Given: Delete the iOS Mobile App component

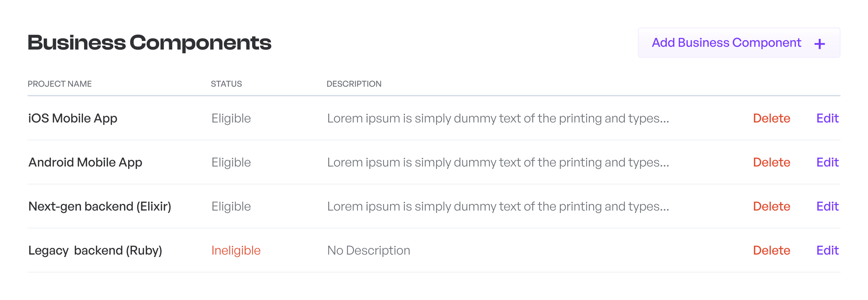Looking at the screenshot, I should (x=772, y=118).
